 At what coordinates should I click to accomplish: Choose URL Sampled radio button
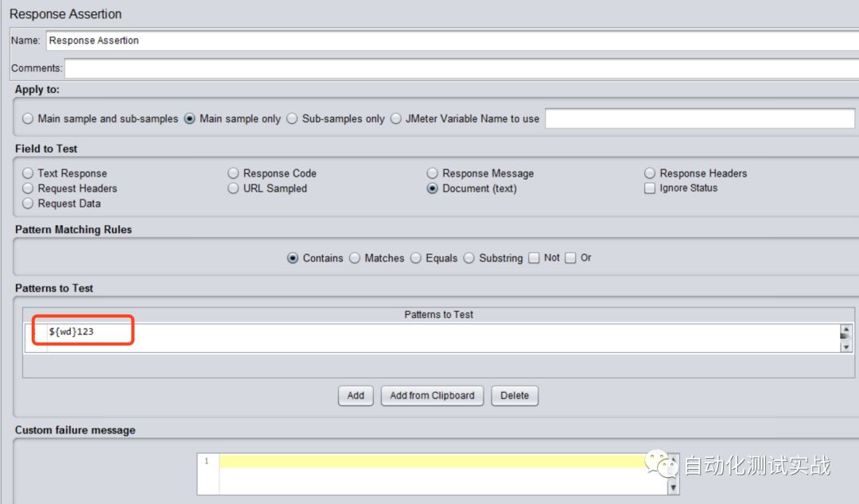[x=233, y=188]
